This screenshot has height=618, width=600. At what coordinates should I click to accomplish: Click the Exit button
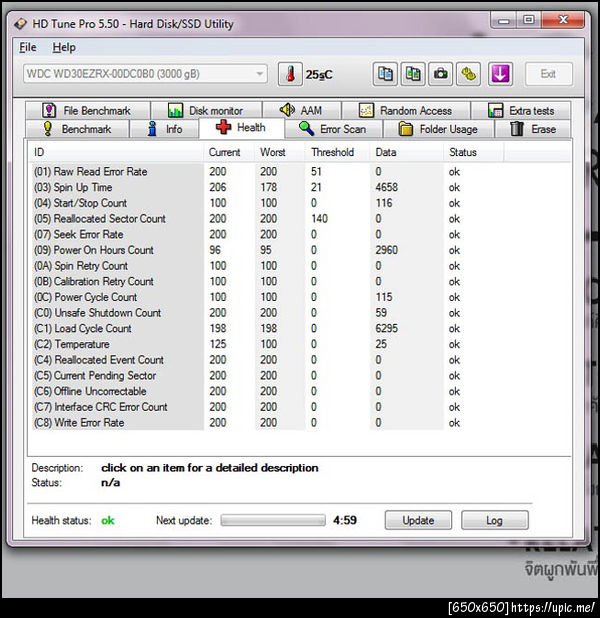pos(548,74)
